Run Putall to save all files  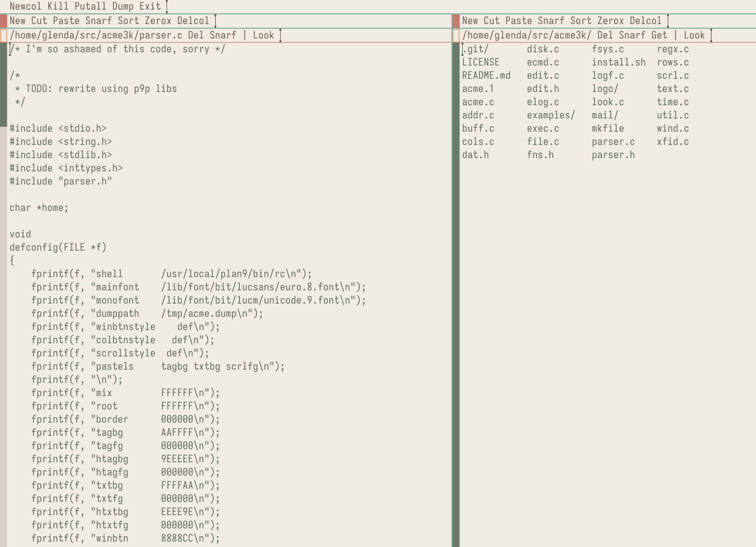click(91, 7)
